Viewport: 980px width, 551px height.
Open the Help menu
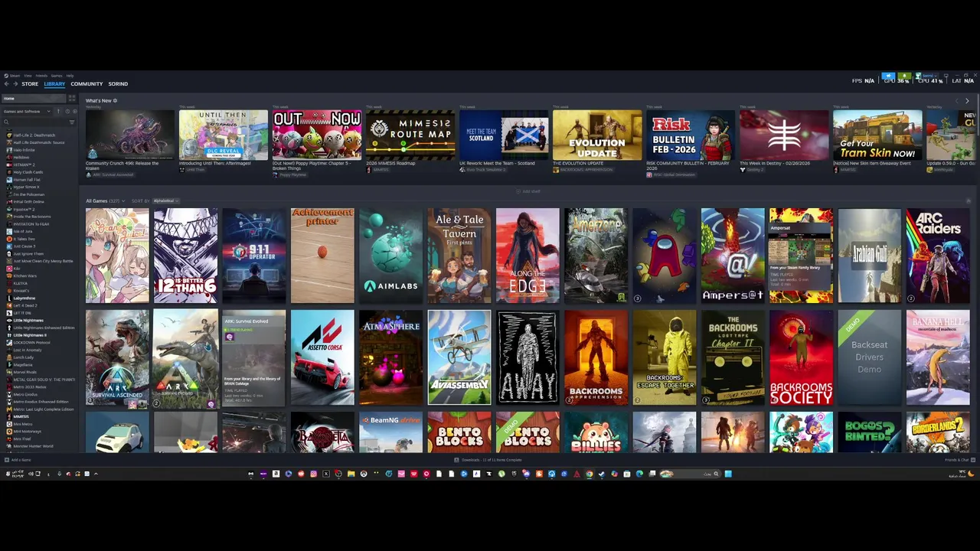(x=70, y=76)
